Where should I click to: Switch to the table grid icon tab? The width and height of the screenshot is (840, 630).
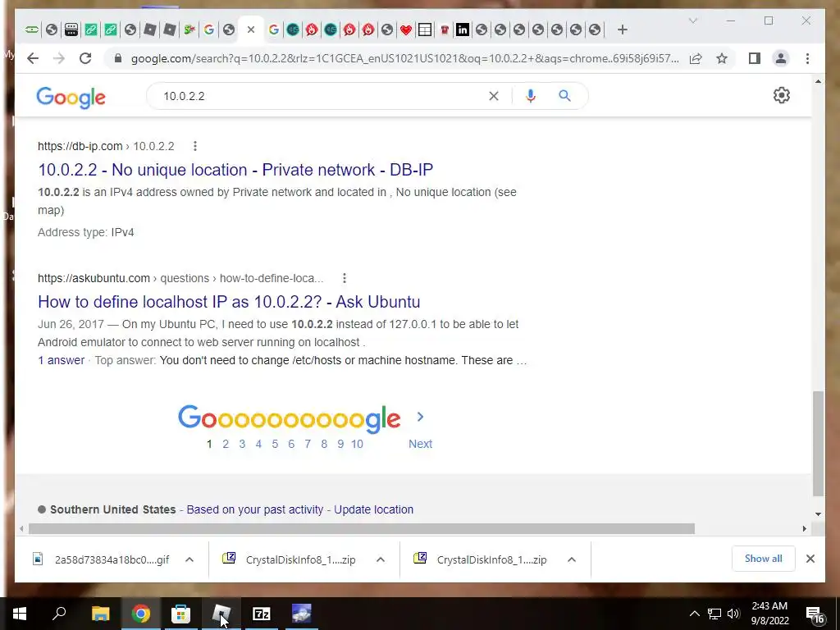tap(425, 30)
